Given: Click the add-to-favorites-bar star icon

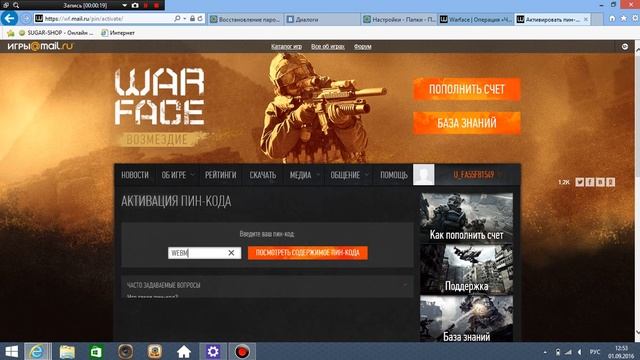Looking at the screenshot, I should 11,33.
